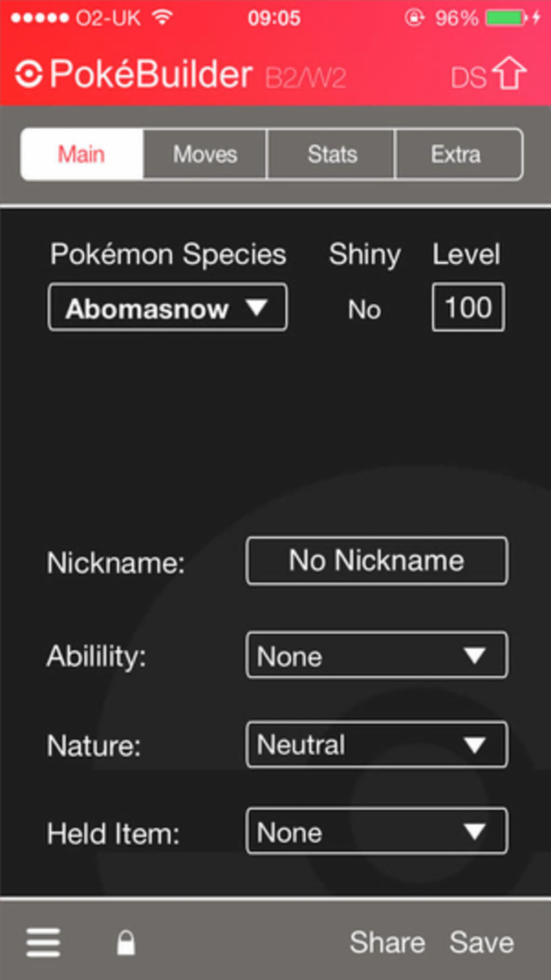Expand the Held Item dropdown

[x=377, y=831]
